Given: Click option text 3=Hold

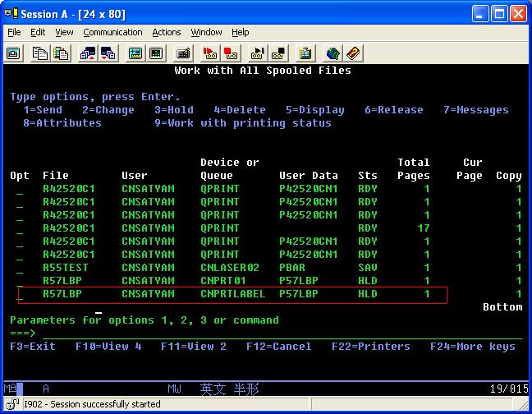Looking at the screenshot, I should (174, 110).
